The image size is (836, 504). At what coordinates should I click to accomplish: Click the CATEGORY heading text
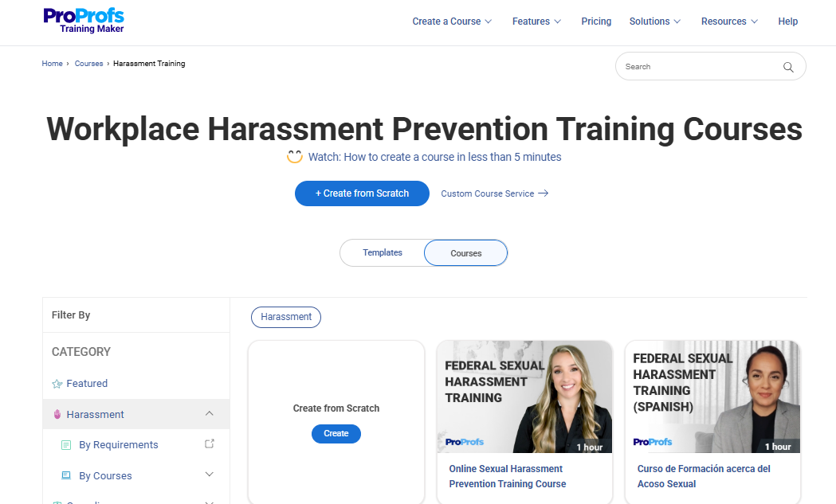[81, 352]
